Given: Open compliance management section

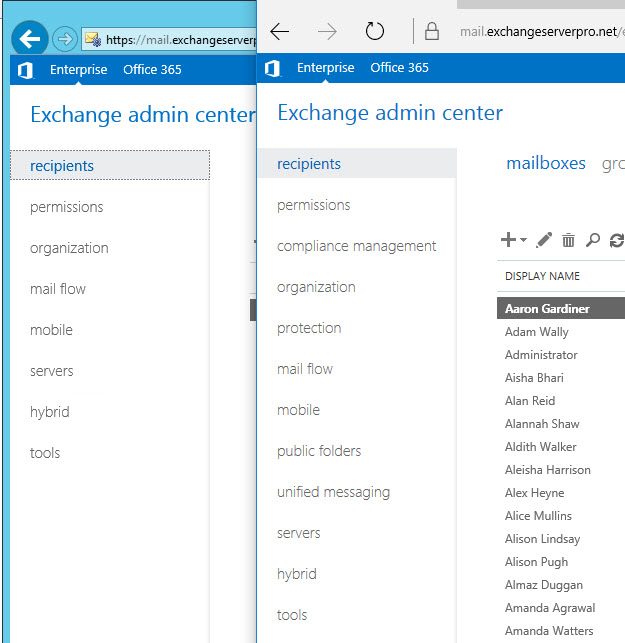Looking at the screenshot, I should (x=356, y=246).
